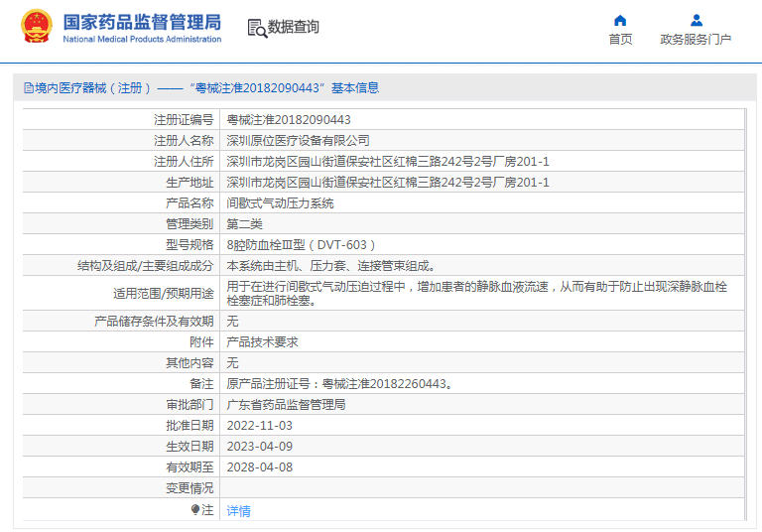Click the bulb icon beside 注
This screenshot has width=762, height=532.
[195, 509]
